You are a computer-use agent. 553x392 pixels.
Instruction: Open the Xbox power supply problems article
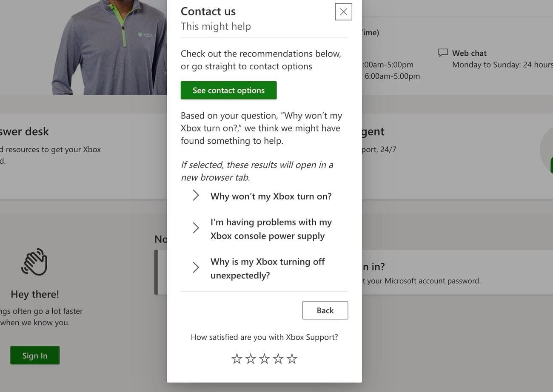click(x=271, y=229)
